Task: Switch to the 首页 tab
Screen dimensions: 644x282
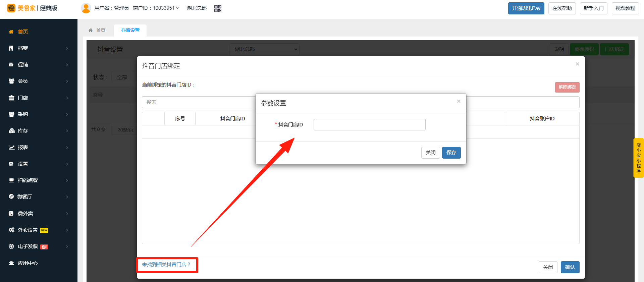Action: click(97, 30)
